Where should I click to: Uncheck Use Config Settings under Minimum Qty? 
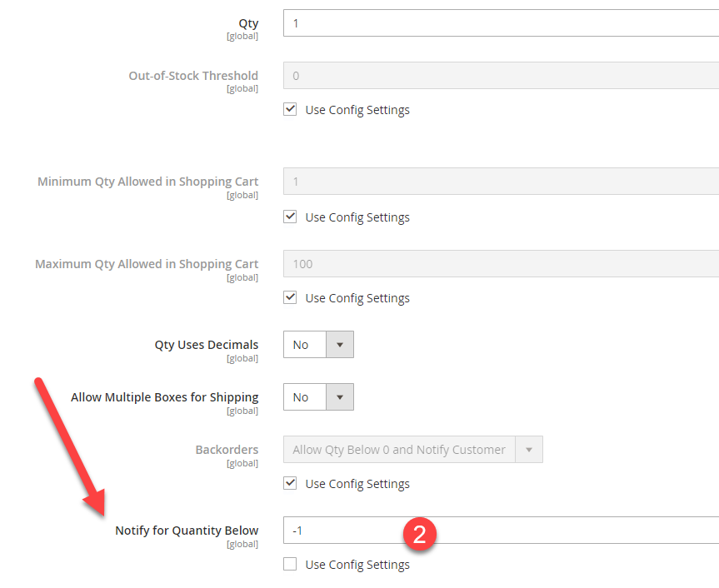[x=290, y=217]
